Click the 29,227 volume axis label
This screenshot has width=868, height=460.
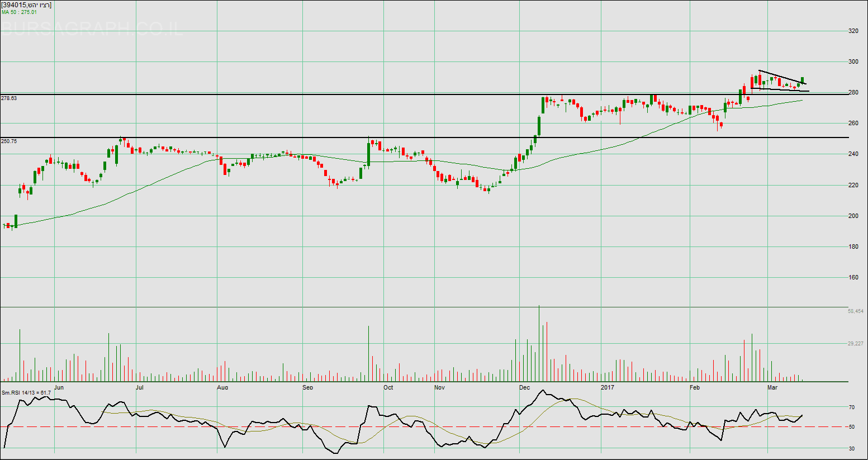(855, 344)
